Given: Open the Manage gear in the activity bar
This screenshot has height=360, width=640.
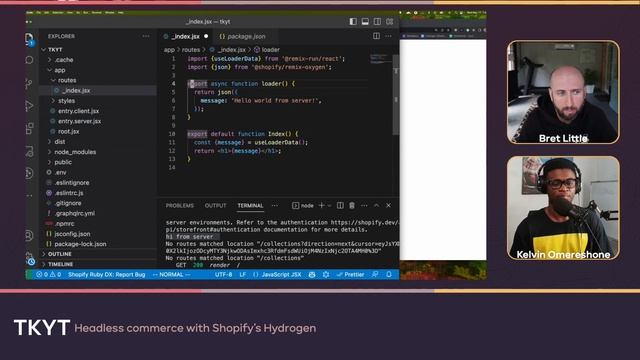Looking at the screenshot, I should [x=29, y=258].
